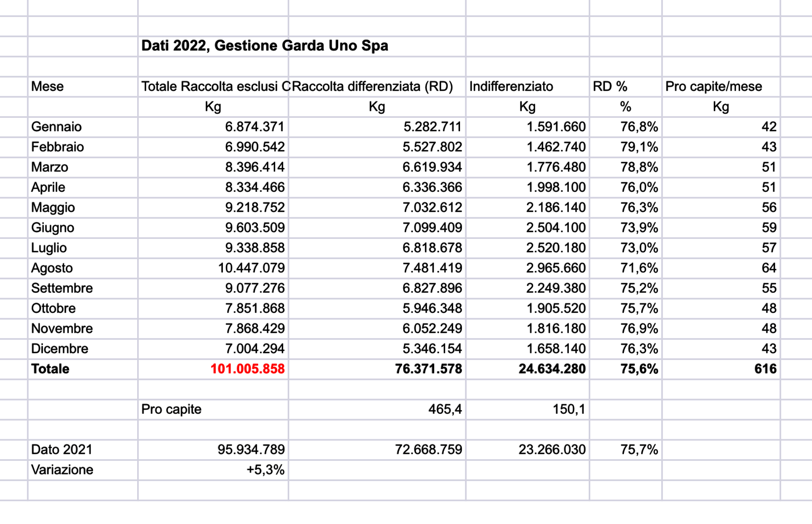Select the 'Variazione' row label
Viewport: 812px width, 524px height.
point(62,470)
